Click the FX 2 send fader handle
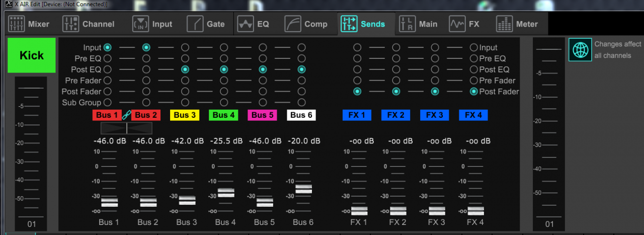This screenshot has width=644, height=235. [x=398, y=211]
